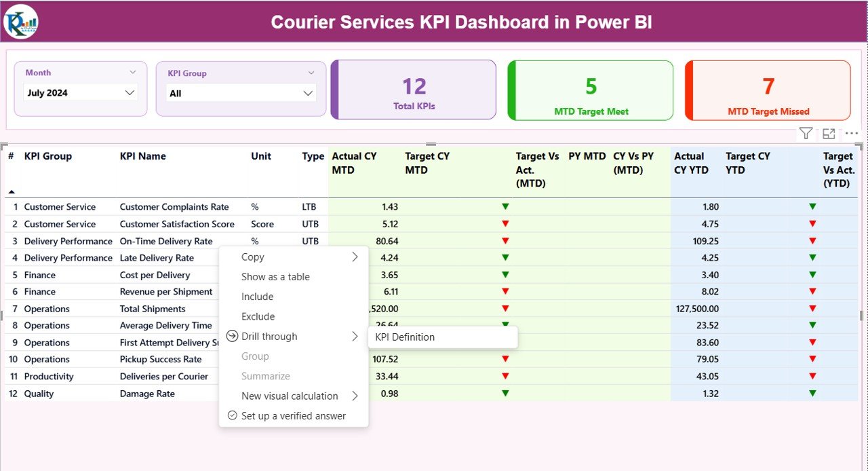Select Include from the context menu
The height and width of the screenshot is (471, 868).
coord(257,297)
